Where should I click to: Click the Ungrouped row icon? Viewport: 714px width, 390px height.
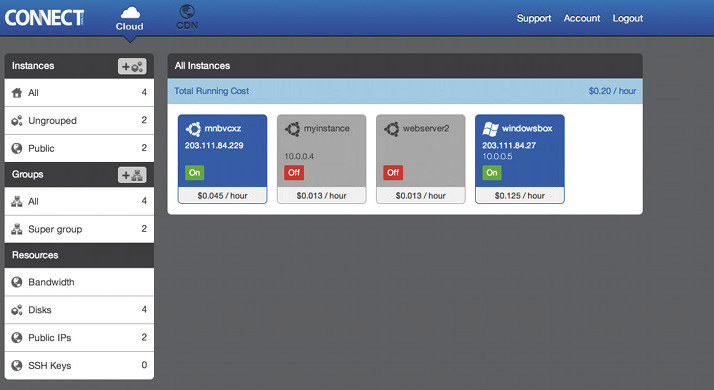tap(17, 121)
